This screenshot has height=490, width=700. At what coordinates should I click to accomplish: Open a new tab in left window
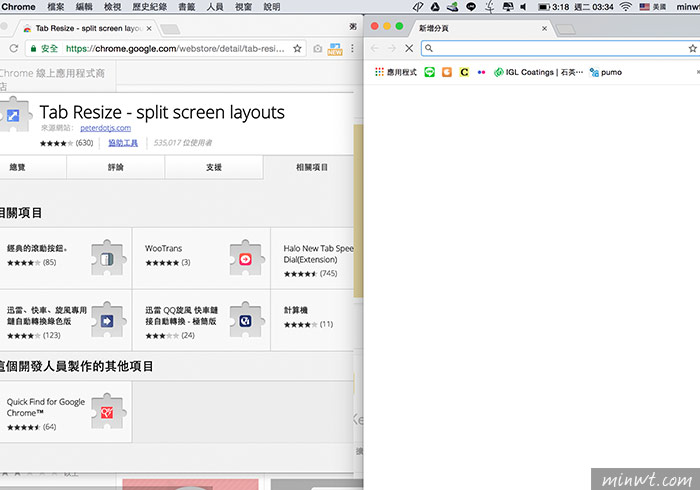170,29
